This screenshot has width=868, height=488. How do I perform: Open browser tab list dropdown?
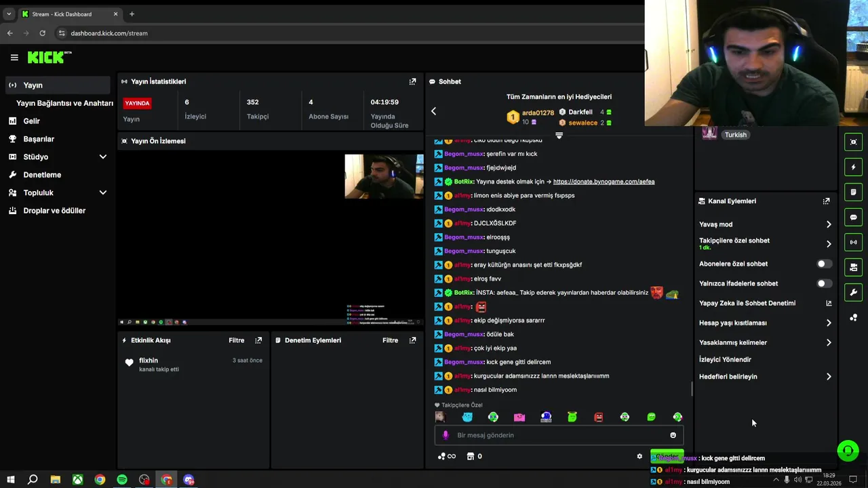click(x=9, y=14)
